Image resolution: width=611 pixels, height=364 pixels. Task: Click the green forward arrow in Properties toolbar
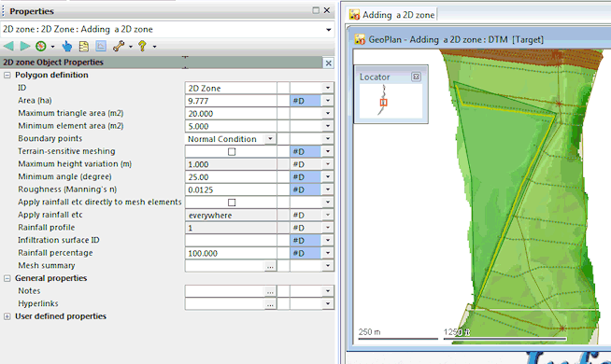click(x=25, y=47)
